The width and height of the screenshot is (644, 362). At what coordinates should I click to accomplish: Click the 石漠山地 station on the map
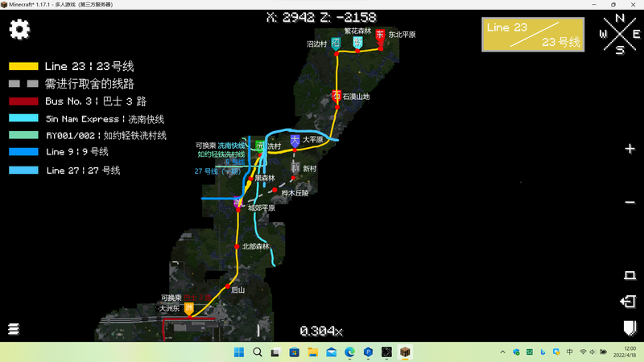(x=336, y=97)
